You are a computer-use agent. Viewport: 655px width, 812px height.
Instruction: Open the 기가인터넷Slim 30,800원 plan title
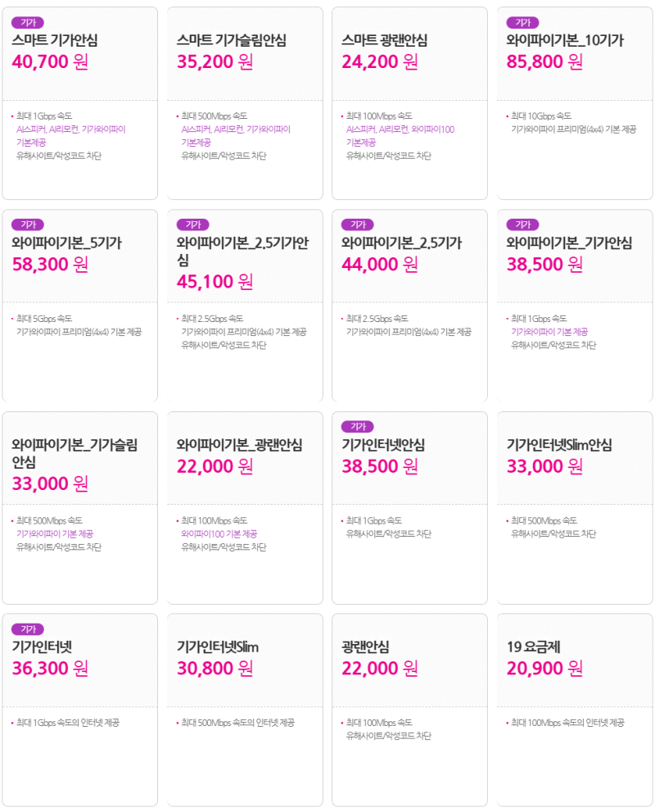click(x=217, y=646)
